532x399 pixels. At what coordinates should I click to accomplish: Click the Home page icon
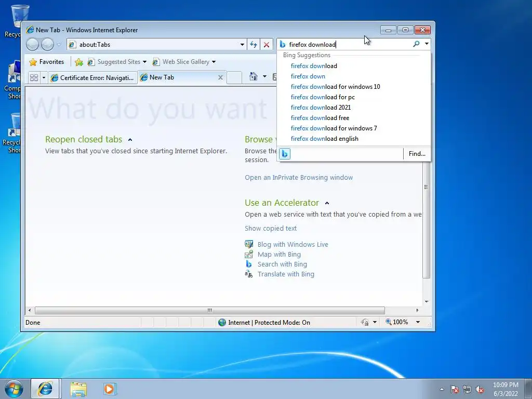click(254, 77)
